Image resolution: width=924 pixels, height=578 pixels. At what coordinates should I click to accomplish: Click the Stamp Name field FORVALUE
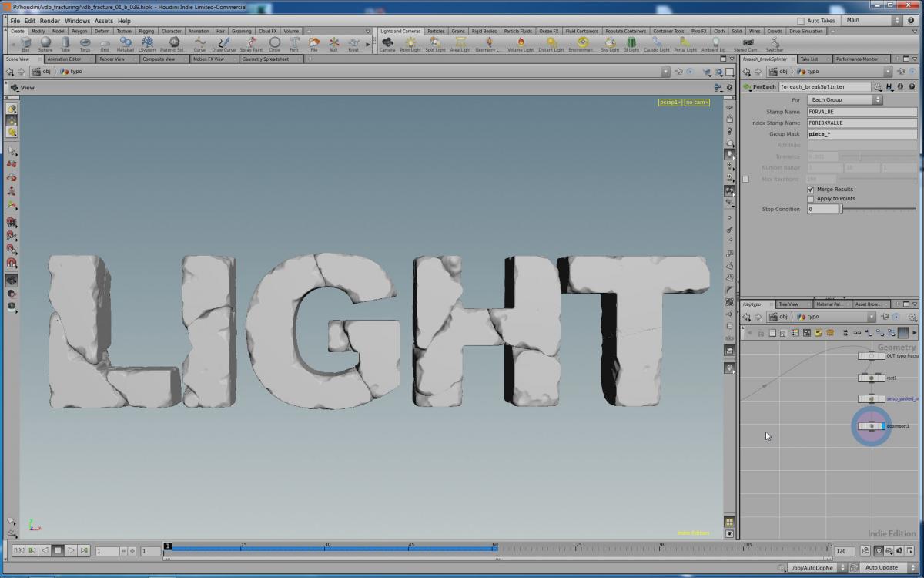pos(862,112)
